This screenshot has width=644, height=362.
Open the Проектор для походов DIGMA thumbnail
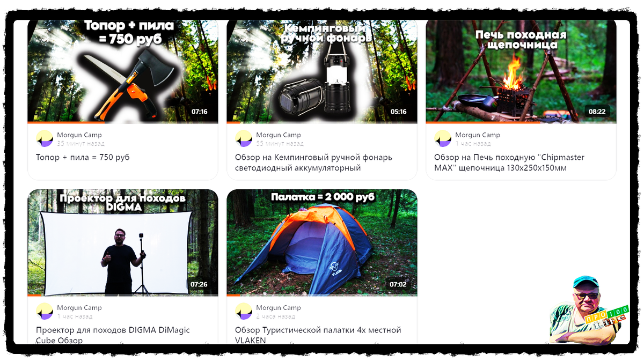coord(123,242)
